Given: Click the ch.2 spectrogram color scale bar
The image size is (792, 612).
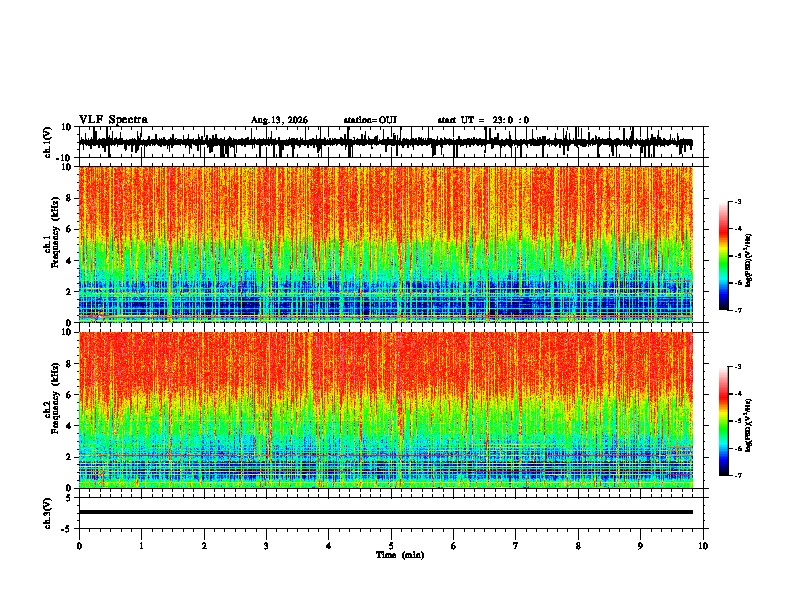Looking at the screenshot, I should pos(724,421).
